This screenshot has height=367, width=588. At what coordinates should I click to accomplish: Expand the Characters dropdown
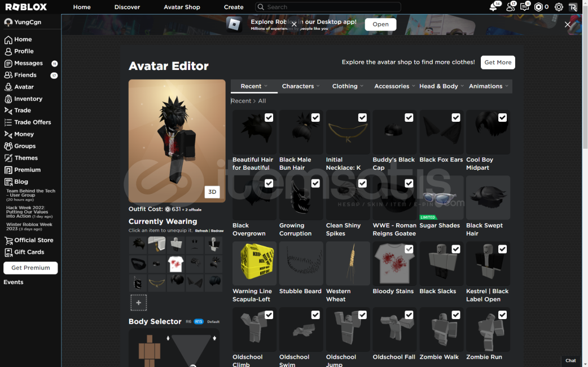point(301,86)
